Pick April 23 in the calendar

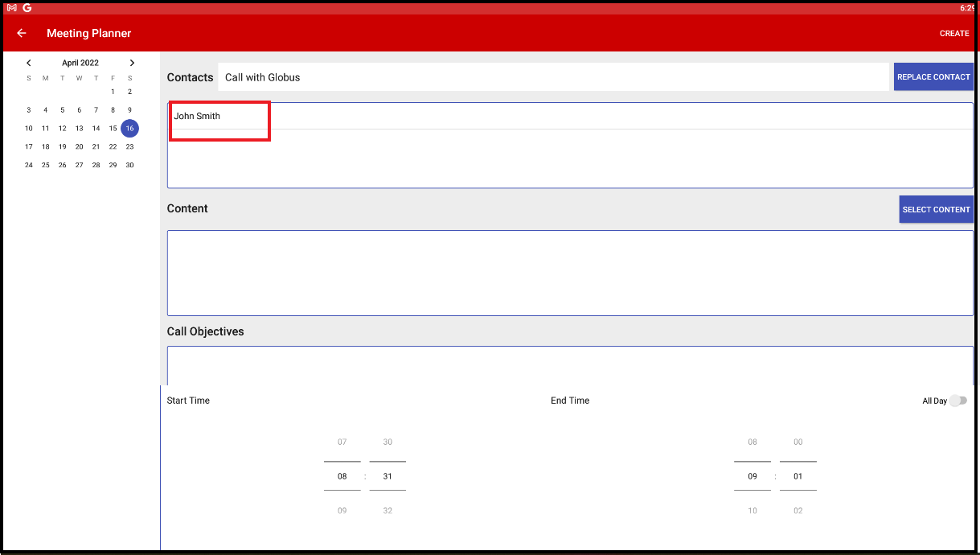click(129, 147)
